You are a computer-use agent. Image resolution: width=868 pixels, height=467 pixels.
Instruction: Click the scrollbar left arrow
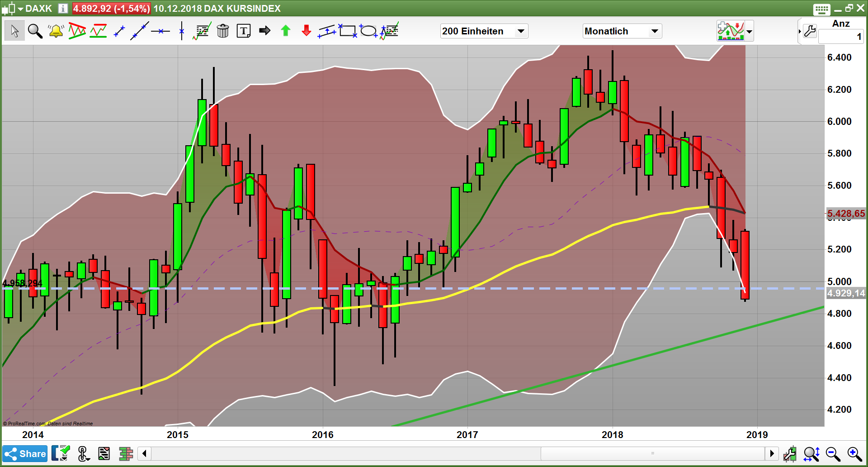pos(144,453)
